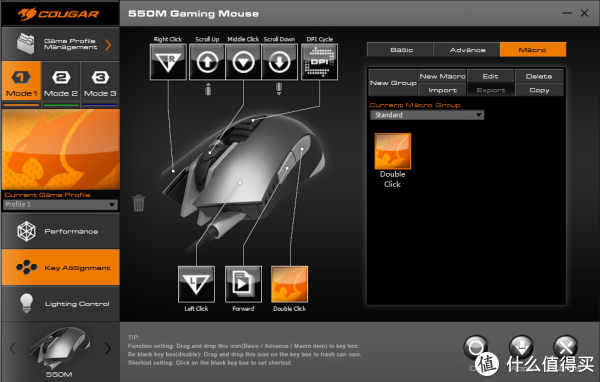Select the Forward key assignment box
This screenshot has height=382, width=600.
[243, 284]
